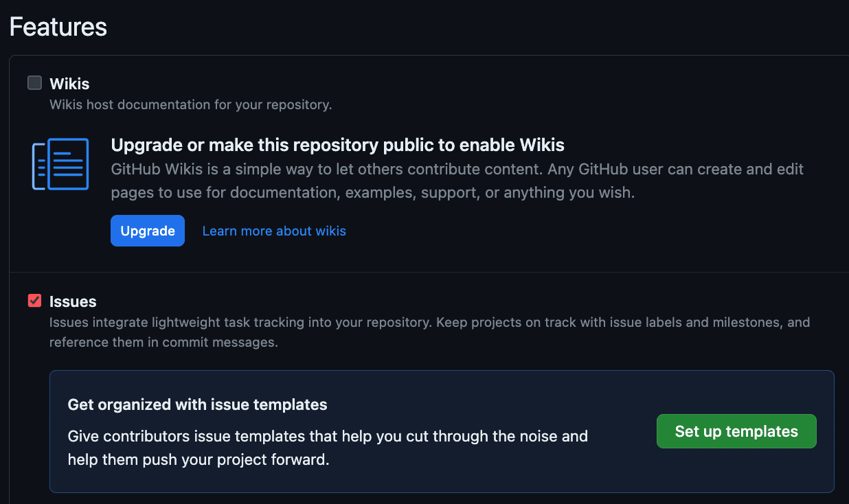The height and width of the screenshot is (504, 849).
Task: Select the Wikis label text
Action: click(69, 84)
